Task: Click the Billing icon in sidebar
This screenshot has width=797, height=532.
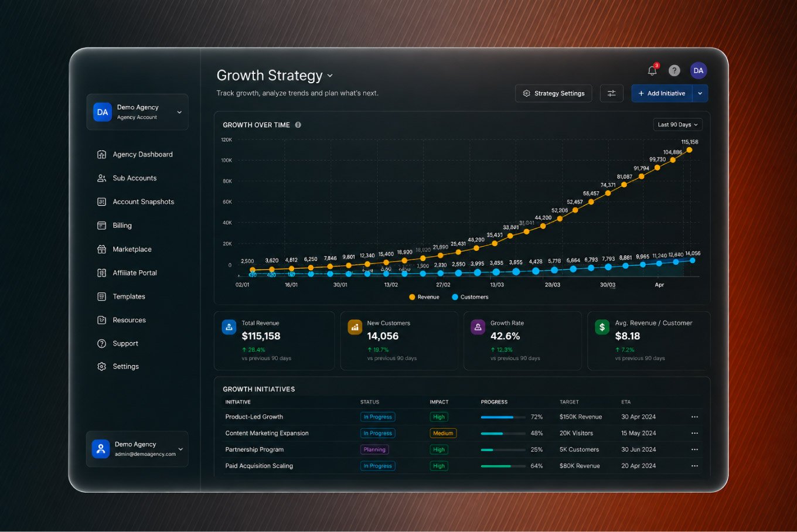Action: coord(101,226)
